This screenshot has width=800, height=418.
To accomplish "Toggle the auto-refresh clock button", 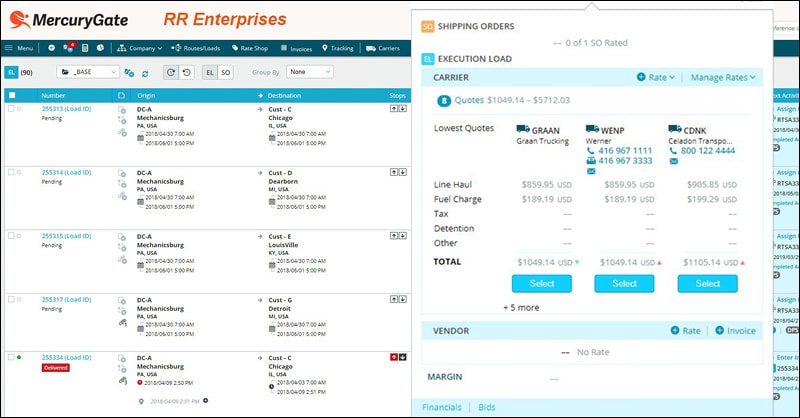I will tap(171, 72).
